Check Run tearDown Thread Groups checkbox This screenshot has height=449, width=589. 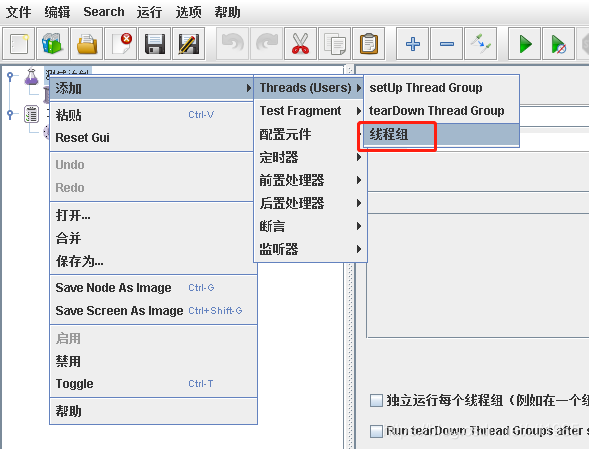[376, 431]
